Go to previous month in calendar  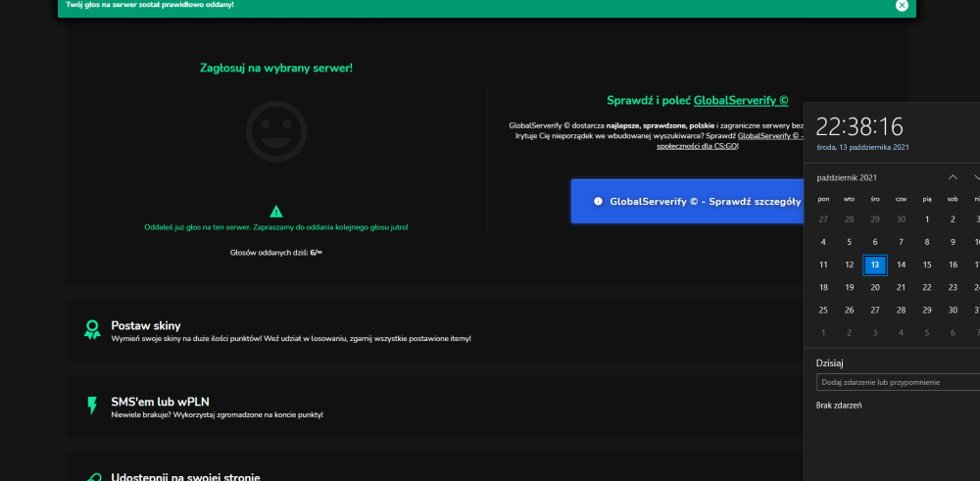(953, 177)
